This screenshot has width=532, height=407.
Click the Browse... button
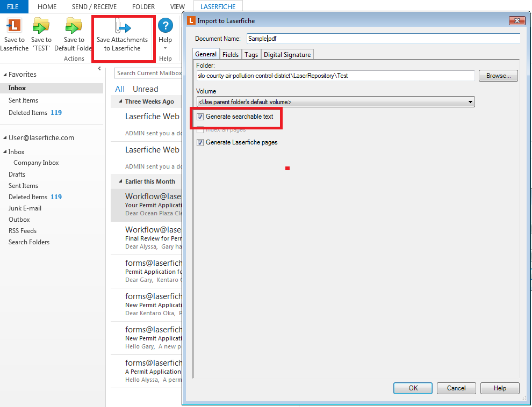pos(498,76)
